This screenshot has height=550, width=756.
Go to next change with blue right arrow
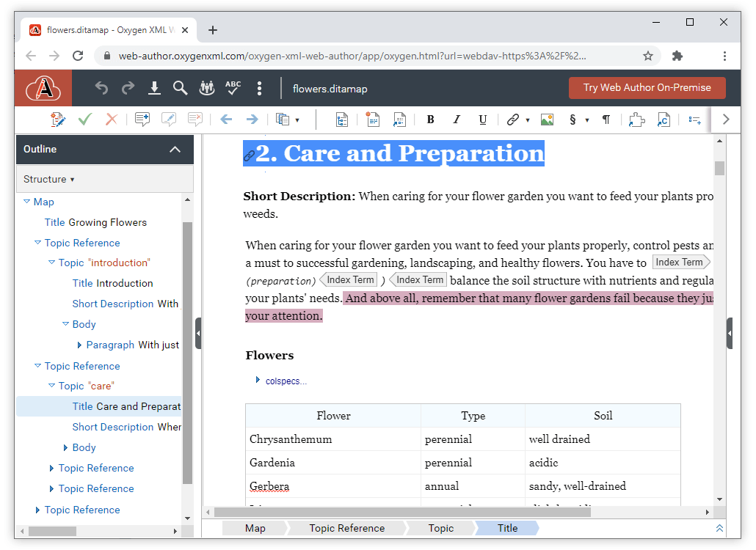click(252, 120)
